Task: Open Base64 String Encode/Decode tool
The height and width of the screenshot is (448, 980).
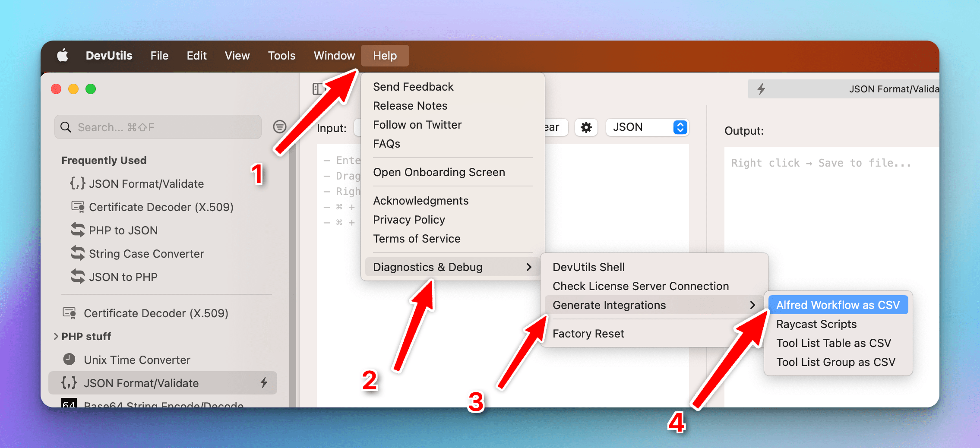Action: 164,404
